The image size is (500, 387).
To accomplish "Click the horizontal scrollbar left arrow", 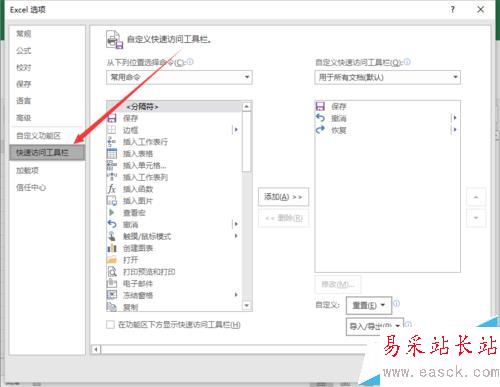I will pos(96,349).
